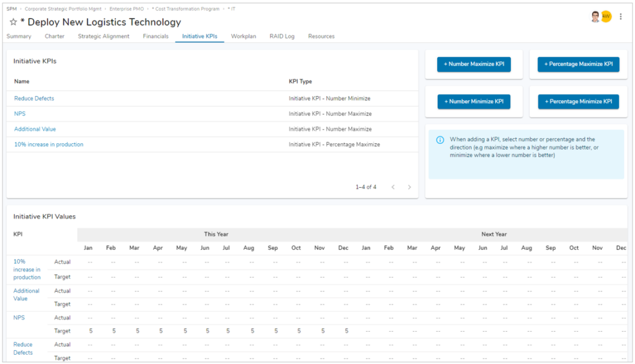Click the Number Maximize KPI button
This screenshot has height=364, width=635.
pyautogui.click(x=474, y=64)
